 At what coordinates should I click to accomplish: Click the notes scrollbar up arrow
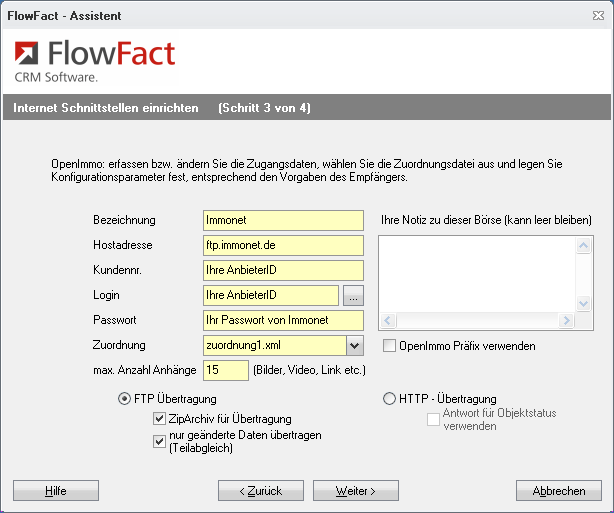(x=583, y=246)
